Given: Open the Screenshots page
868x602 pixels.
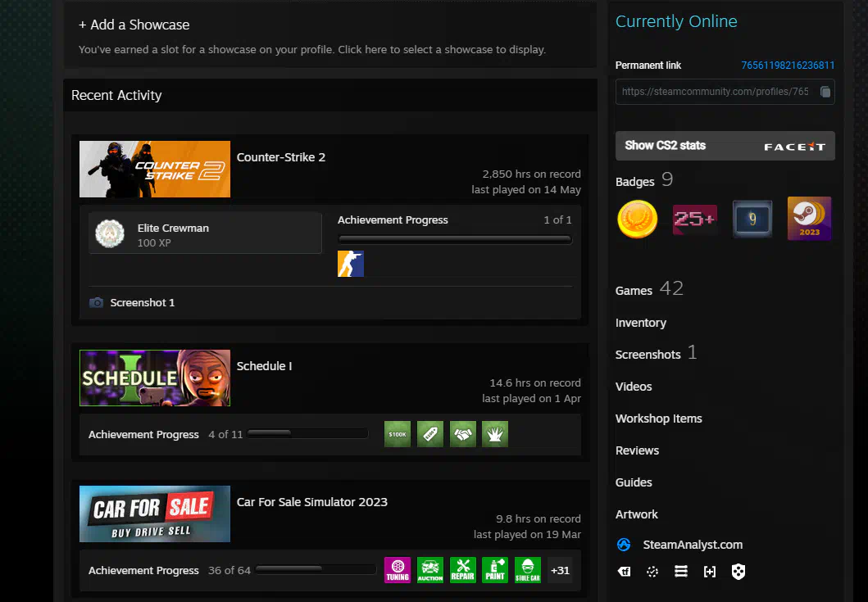Looking at the screenshot, I should pos(648,355).
